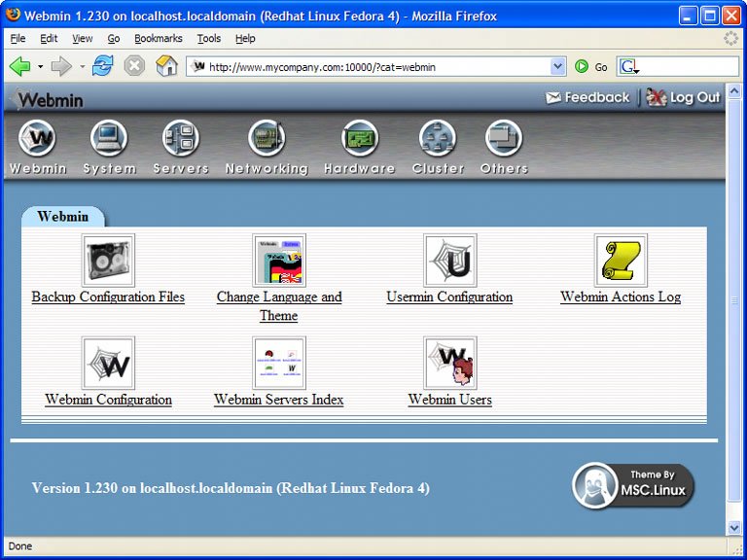This screenshot has width=747, height=560.
Task: Go to Firefox home page
Action: (x=166, y=66)
